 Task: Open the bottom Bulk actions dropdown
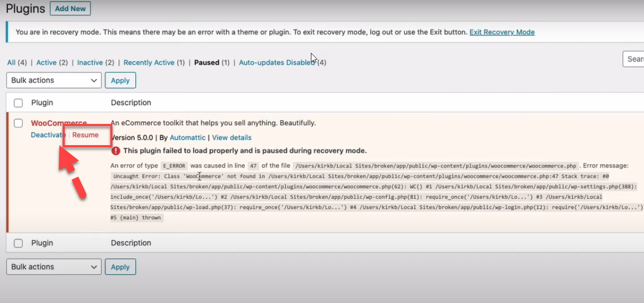pos(54,267)
